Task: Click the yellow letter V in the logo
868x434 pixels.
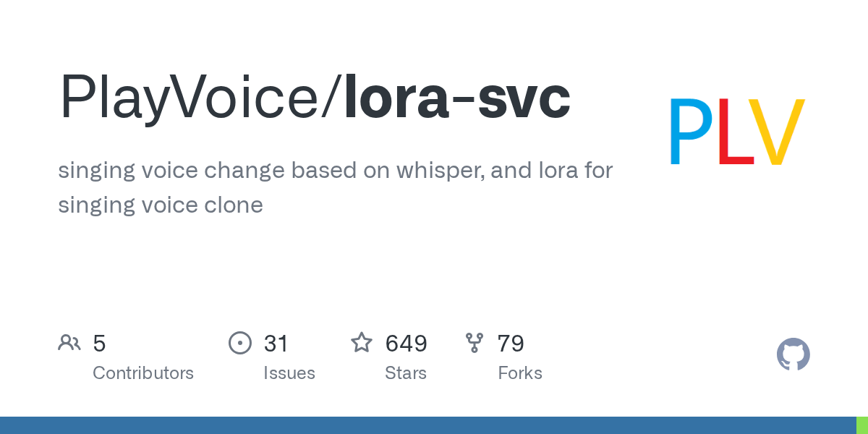Action: click(x=775, y=132)
